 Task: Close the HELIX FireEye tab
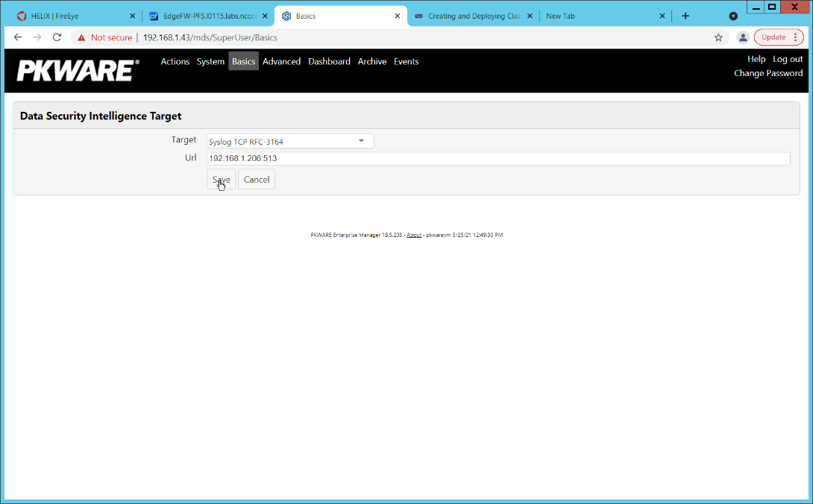[132, 16]
